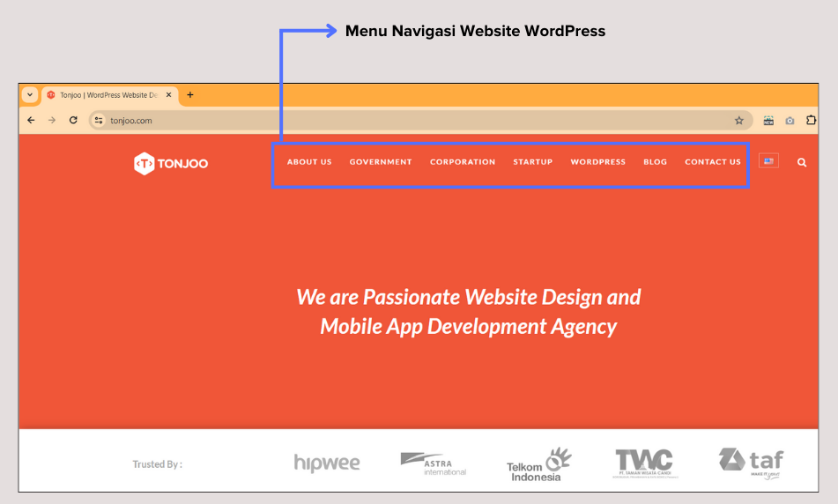Image resolution: width=838 pixels, height=504 pixels.
Task: Click the Telkom Indonesia logo
Action: [x=538, y=465]
